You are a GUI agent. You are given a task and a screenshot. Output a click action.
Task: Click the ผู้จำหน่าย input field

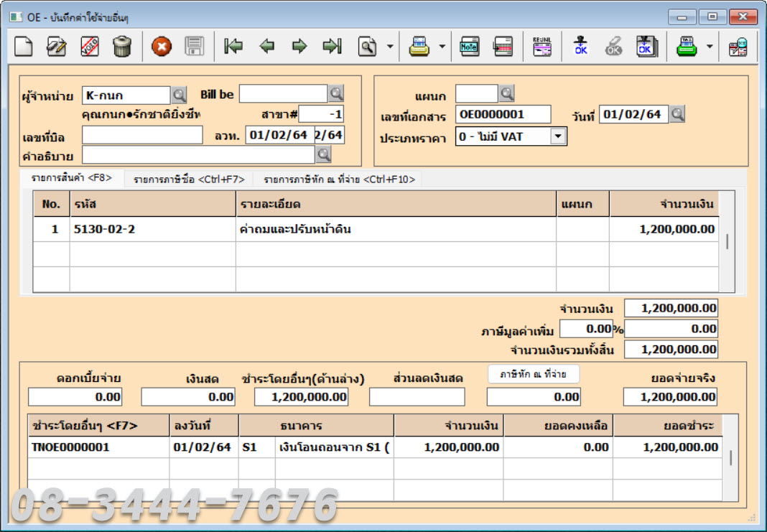[126, 95]
